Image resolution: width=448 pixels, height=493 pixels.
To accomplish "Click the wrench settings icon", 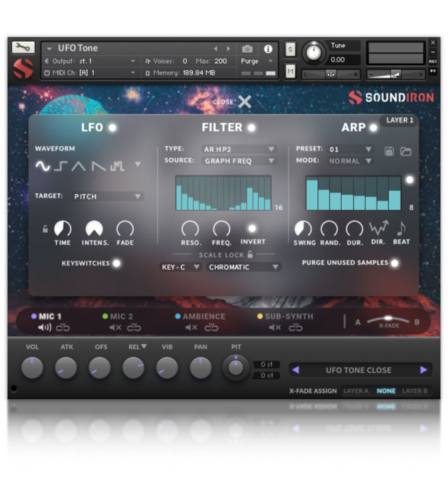I will point(23,47).
